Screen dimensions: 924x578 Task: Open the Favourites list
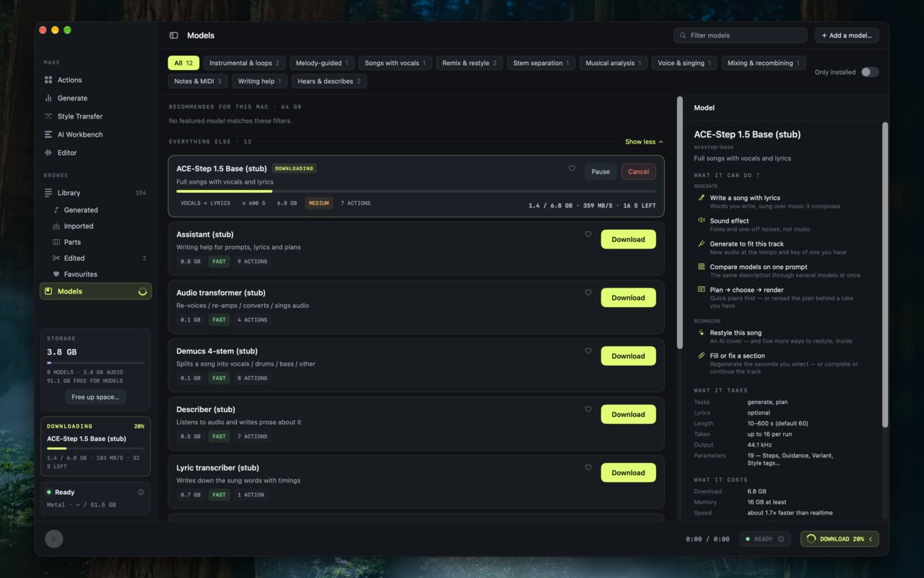click(x=95, y=274)
